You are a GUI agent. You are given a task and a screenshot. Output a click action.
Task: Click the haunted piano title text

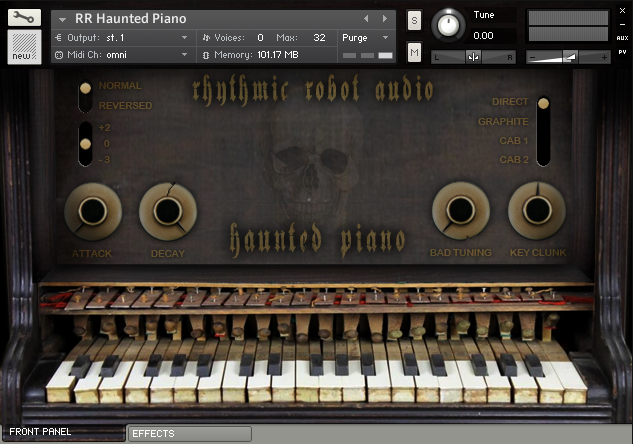pos(318,240)
